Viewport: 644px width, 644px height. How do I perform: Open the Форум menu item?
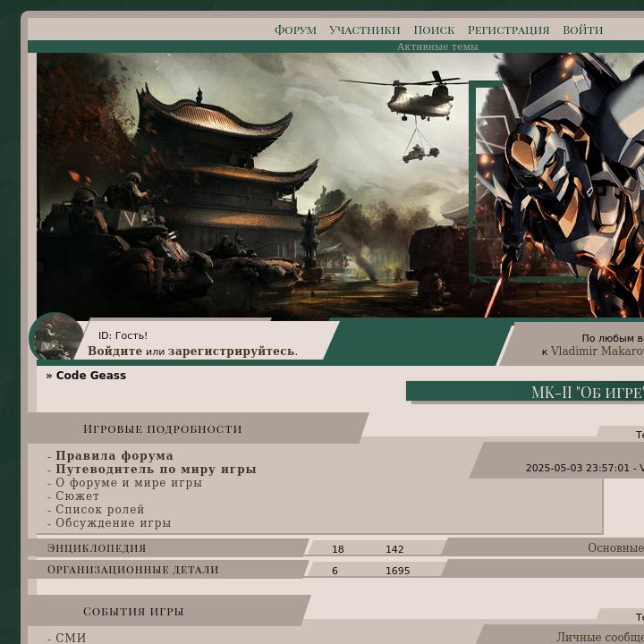tap(295, 30)
